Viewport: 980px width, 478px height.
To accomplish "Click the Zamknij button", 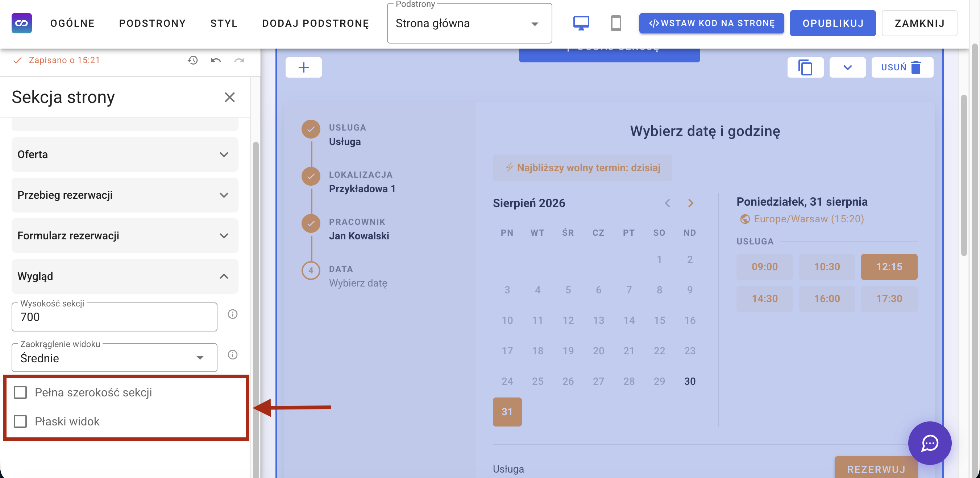I will (919, 23).
